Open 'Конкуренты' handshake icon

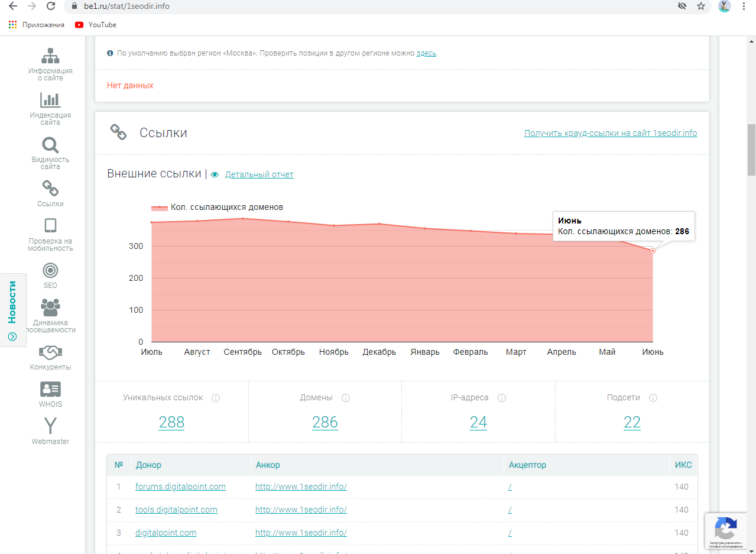pos(50,352)
